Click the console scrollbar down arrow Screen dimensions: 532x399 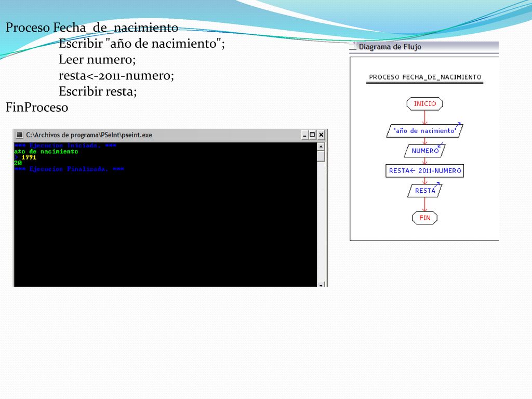[321, 284]
